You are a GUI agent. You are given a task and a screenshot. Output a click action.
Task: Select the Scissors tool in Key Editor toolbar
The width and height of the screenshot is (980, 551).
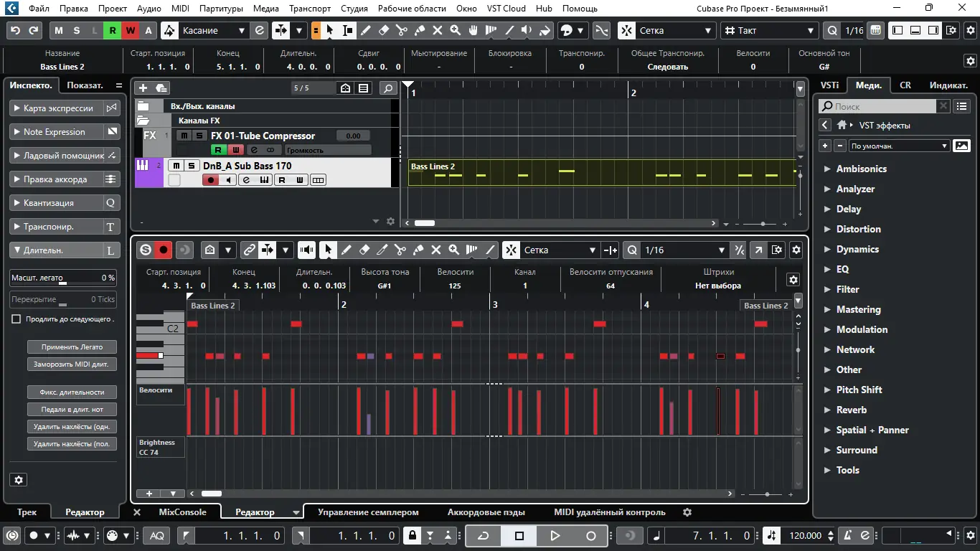pyautogui.click(x=400, y=250)
